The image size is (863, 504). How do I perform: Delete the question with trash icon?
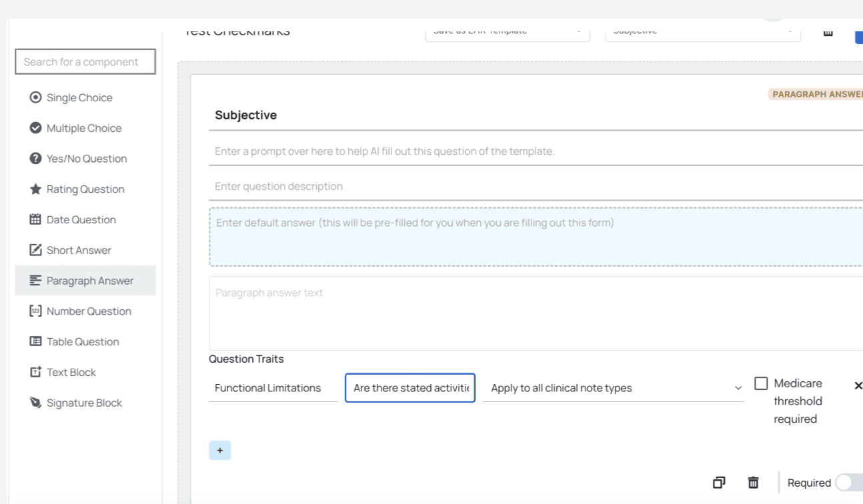pyautogui.click(x=753, y=483)
